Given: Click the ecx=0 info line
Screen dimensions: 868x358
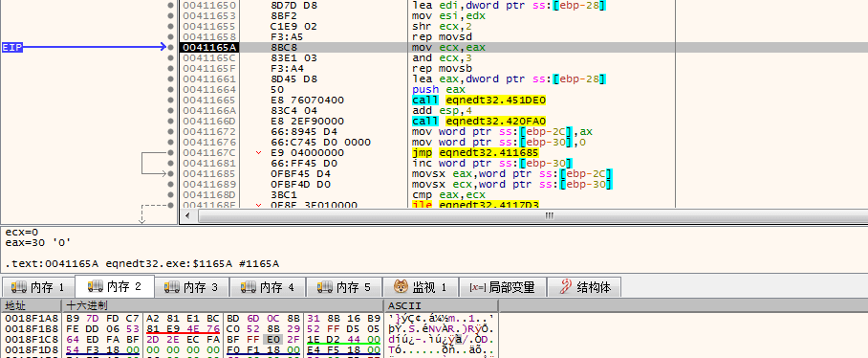Looking at the screenshot, I should click(x=22, y=233).
